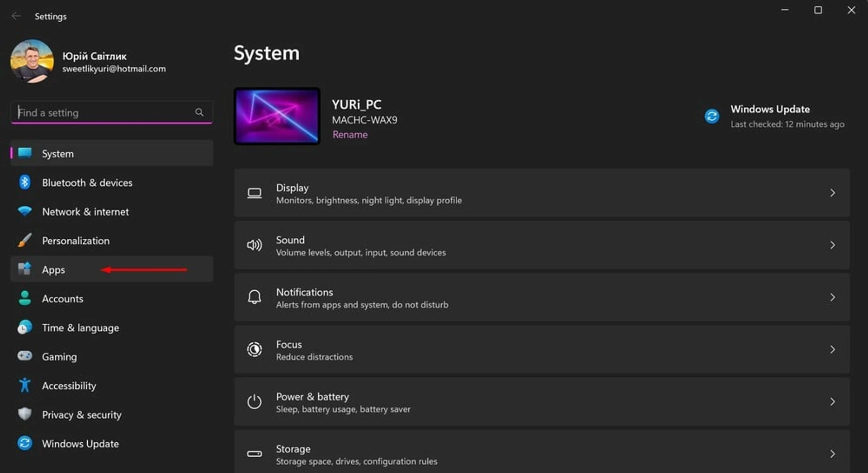Click the Notifications bell icon
The image size is (868, 473).
pyautogui.click(x=255, y=297)
